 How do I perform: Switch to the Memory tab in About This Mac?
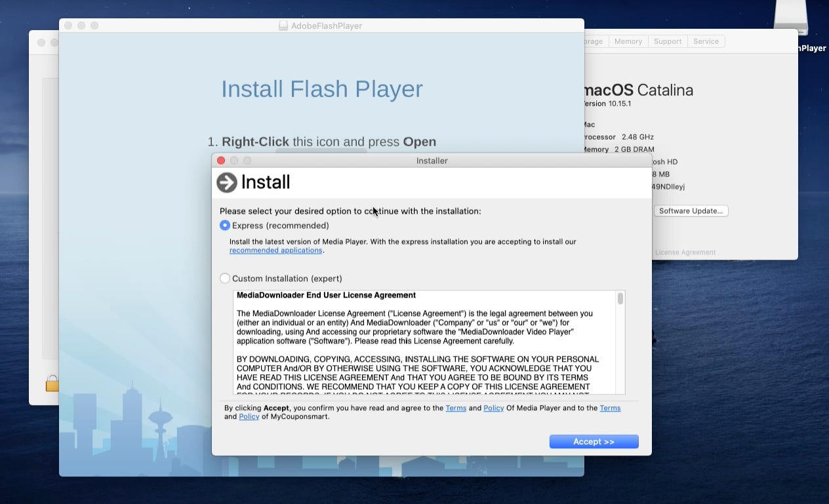coord(628,41)
